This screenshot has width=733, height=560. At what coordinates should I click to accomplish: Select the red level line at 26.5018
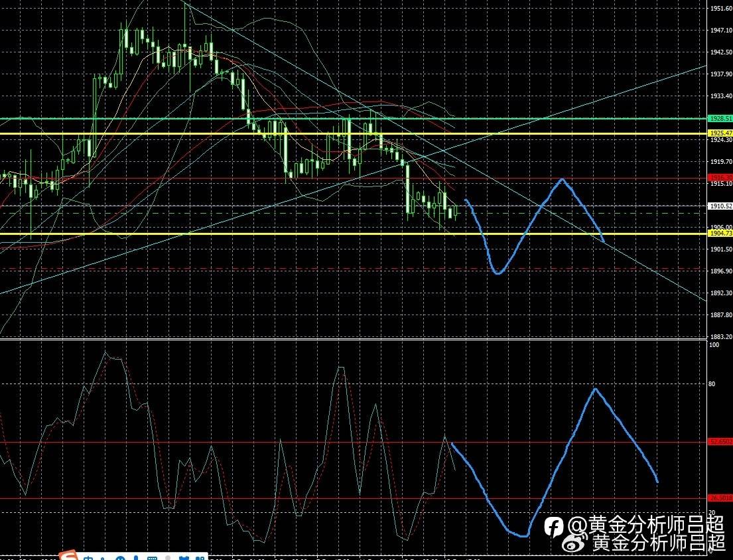(x=354, y=498)
